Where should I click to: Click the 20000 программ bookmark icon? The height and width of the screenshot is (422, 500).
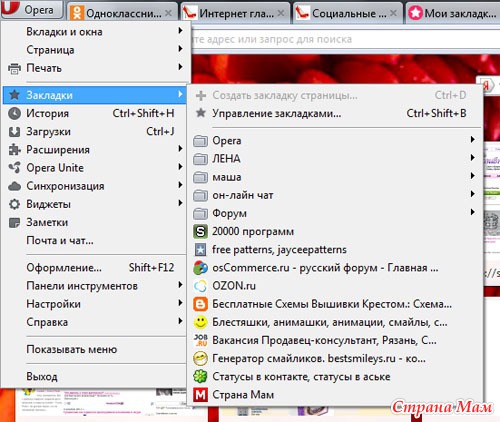click(200, 231)
